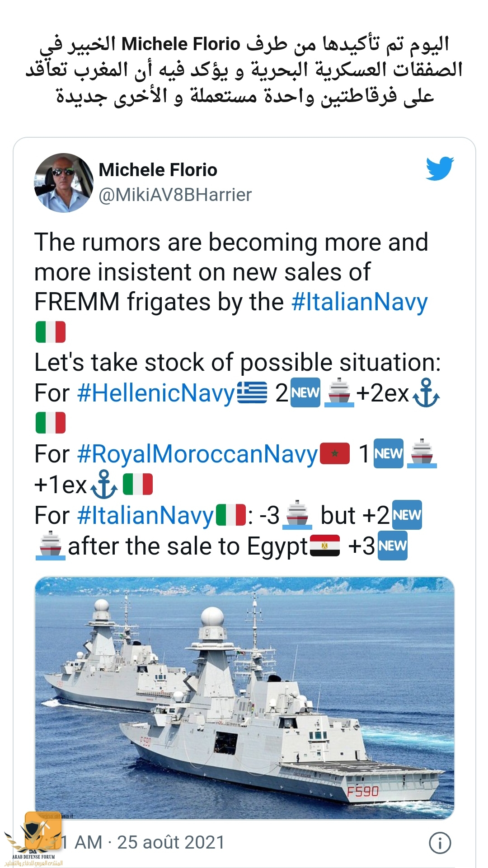This screenshot has width=488, height=868.
Task: Click the Egyptian flag emoji
Action: [x=324, y=546]
